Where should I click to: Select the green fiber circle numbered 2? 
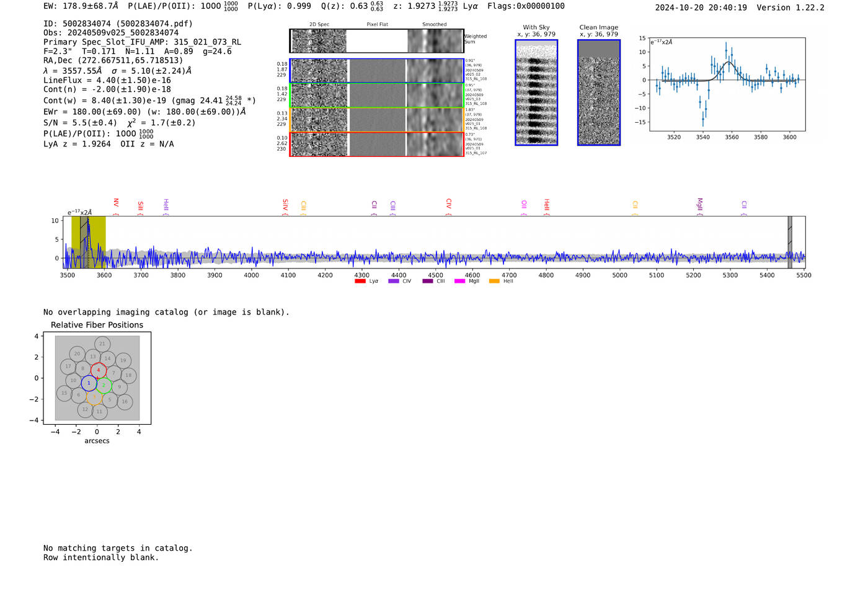coord(104,385)
